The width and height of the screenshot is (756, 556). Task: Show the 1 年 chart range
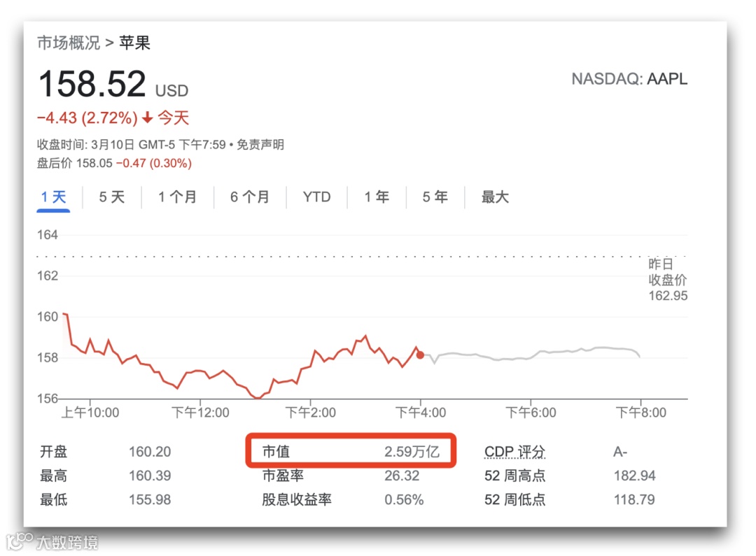pos(377,197)
